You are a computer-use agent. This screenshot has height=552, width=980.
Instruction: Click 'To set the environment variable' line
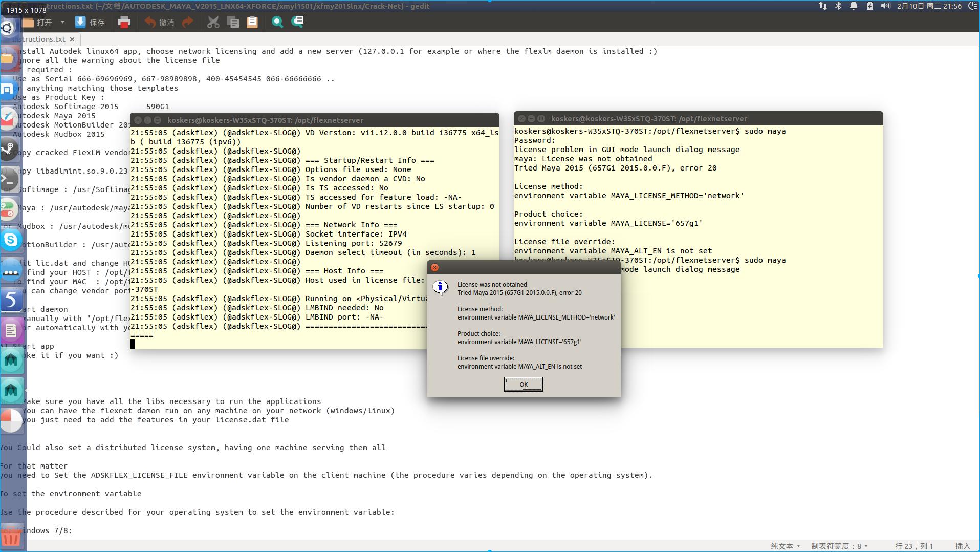(71, 494)
